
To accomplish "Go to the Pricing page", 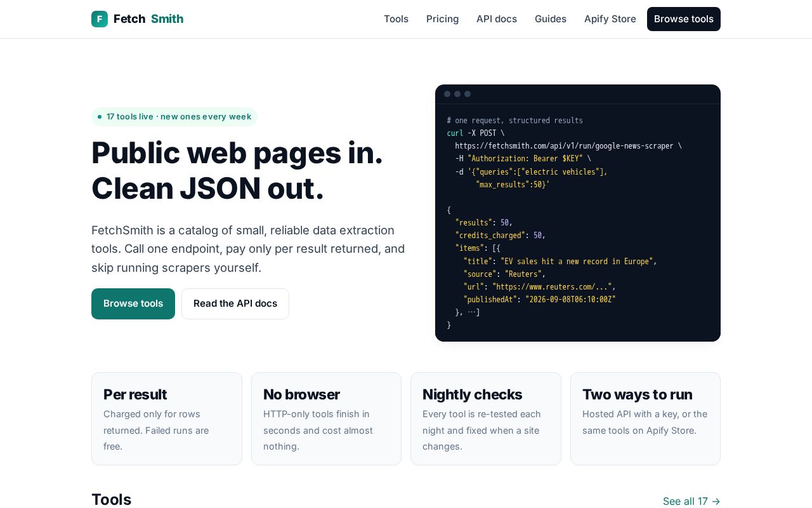I will 442,19.
